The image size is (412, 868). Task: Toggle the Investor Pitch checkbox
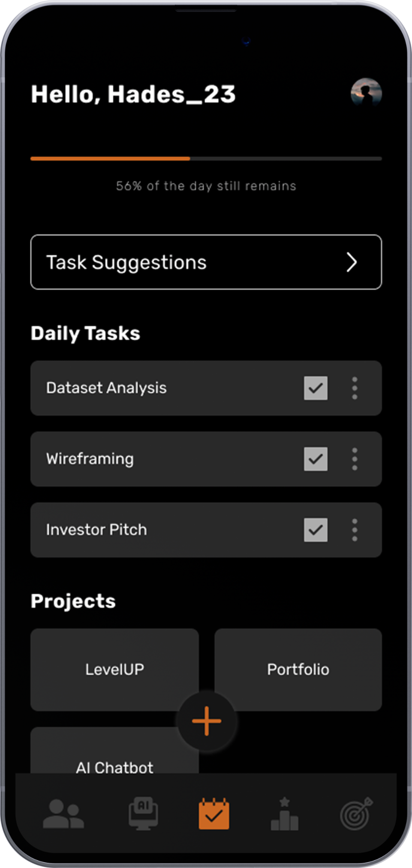point(316,530)
